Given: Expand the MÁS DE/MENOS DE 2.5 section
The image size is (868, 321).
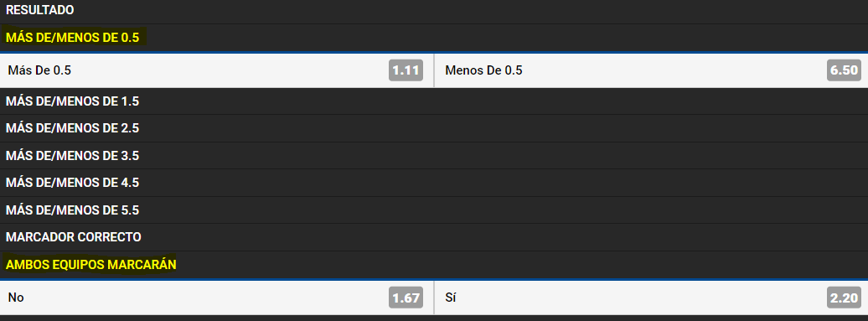Looking at the screenshot, I should (434, 128).
